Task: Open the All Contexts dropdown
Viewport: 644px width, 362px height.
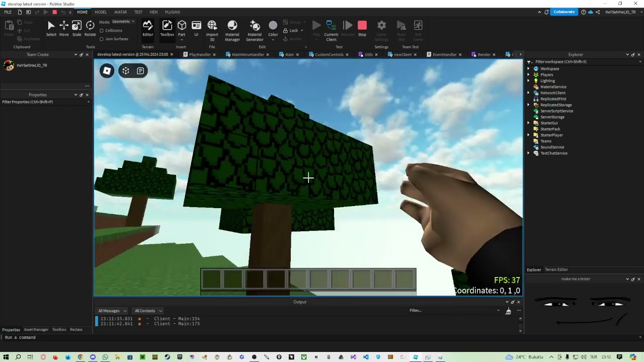Action: [x=148, y=311]
